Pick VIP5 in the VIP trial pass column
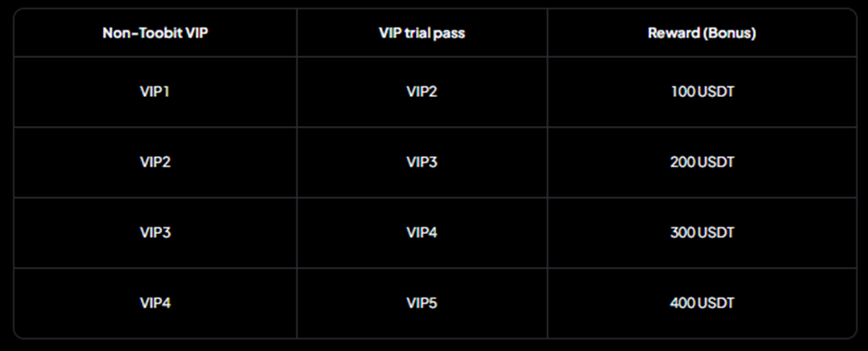 tap(421, 303)
